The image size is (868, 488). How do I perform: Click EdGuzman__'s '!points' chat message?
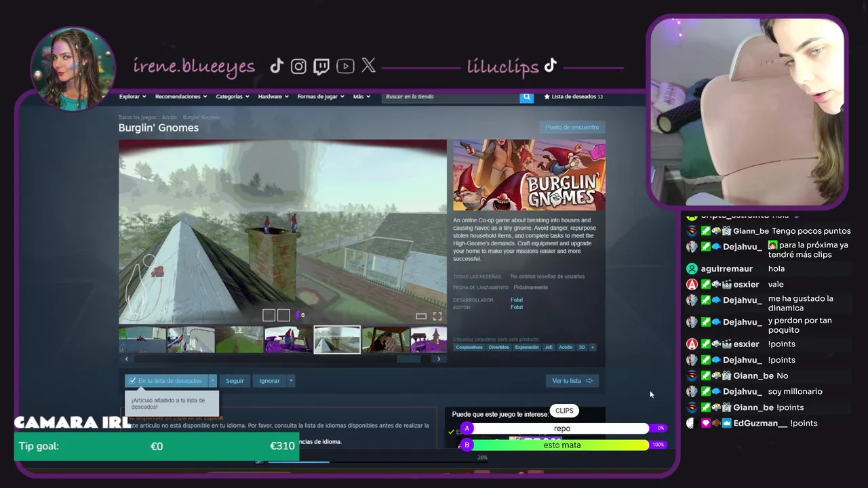tap(804, 424)
